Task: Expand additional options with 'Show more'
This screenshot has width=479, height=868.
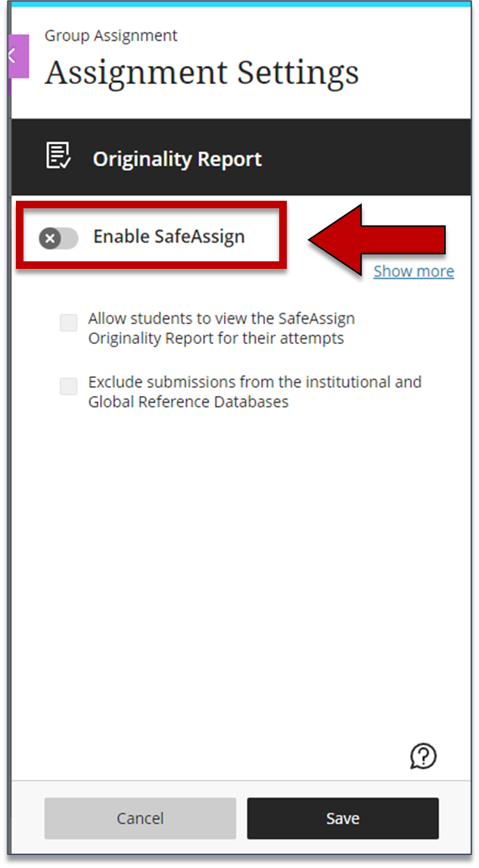Action: 413,270
